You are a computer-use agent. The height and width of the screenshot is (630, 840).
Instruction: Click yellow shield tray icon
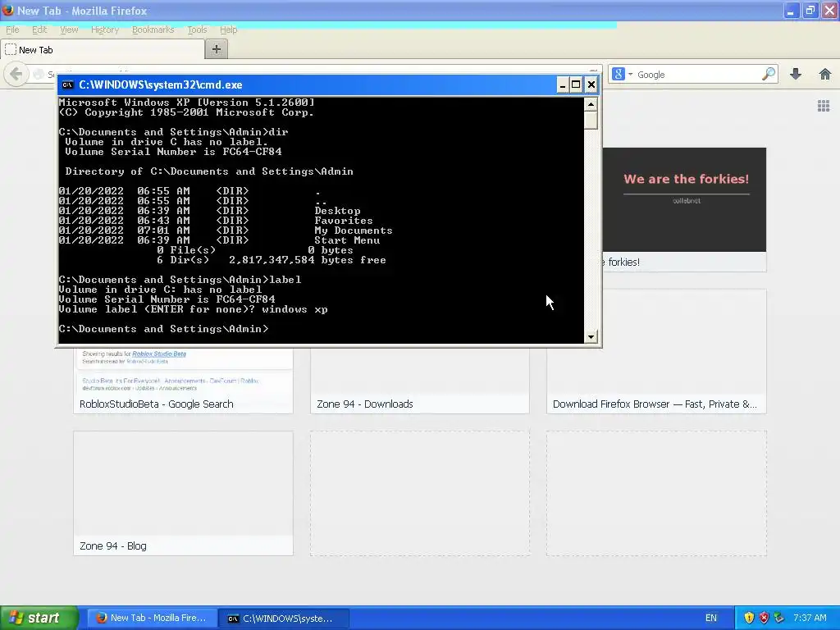tap(749, 618)
